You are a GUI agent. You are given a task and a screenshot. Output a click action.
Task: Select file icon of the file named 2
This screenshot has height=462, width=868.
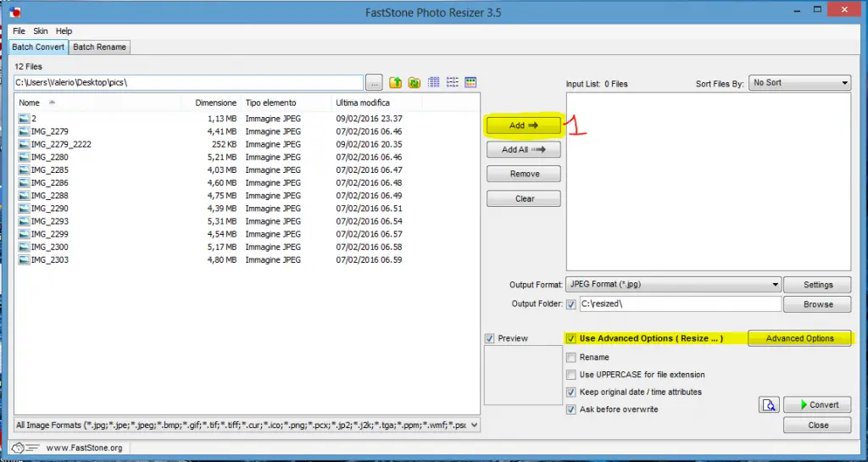pyautogui.click(x=24, y=119)
